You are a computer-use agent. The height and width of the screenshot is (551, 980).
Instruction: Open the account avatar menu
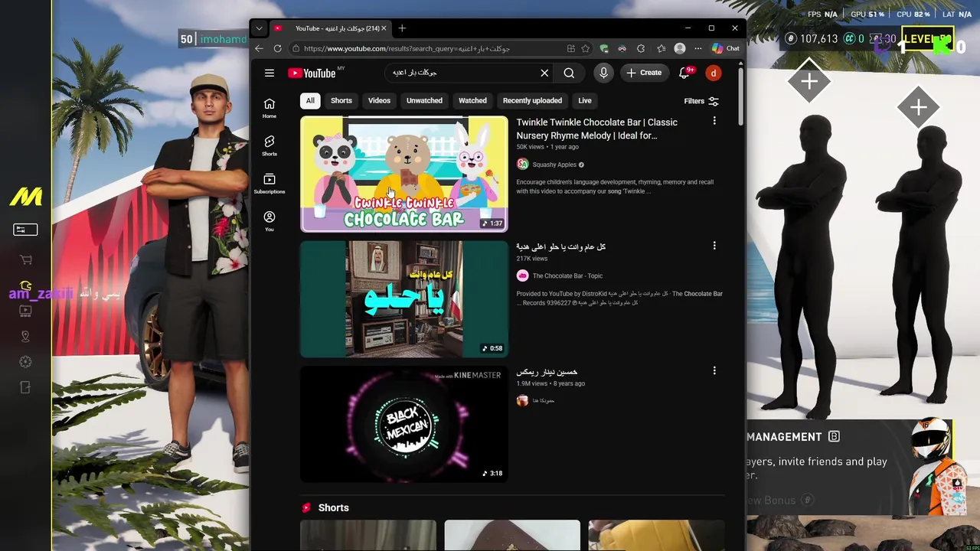pyautogui.click(x=713, y=73)
